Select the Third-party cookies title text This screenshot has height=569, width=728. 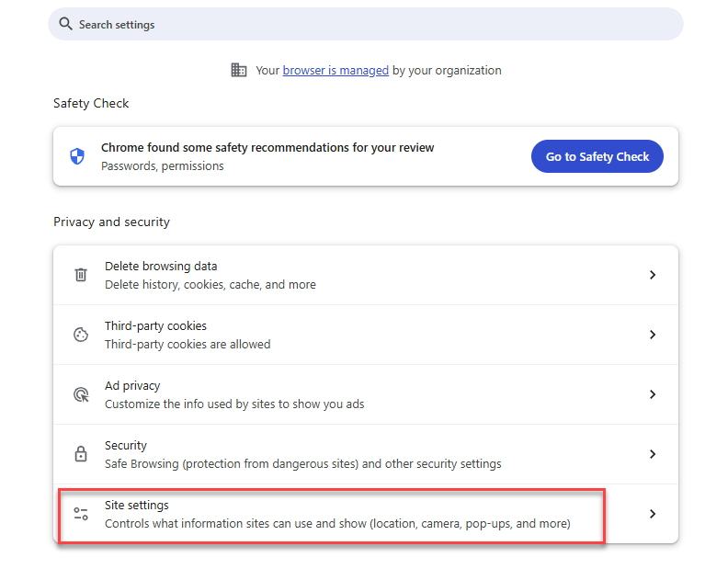pos(155,326)
